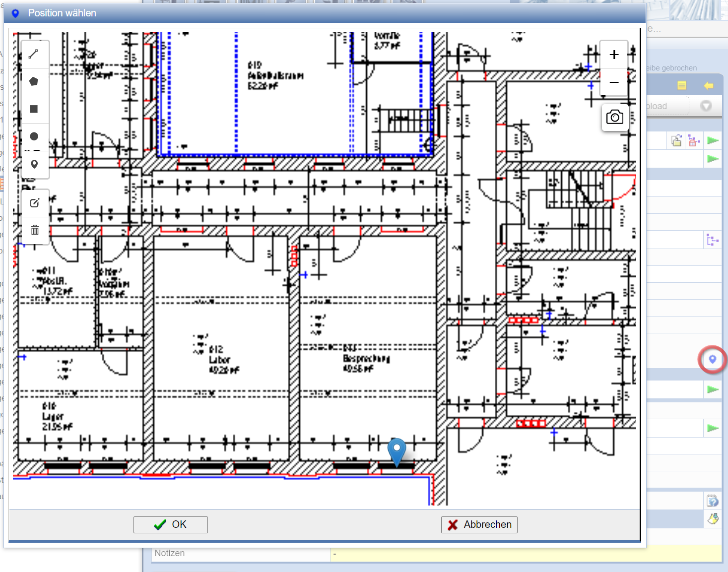
Task: Click the yellow note icon
Action: (682, 86)
